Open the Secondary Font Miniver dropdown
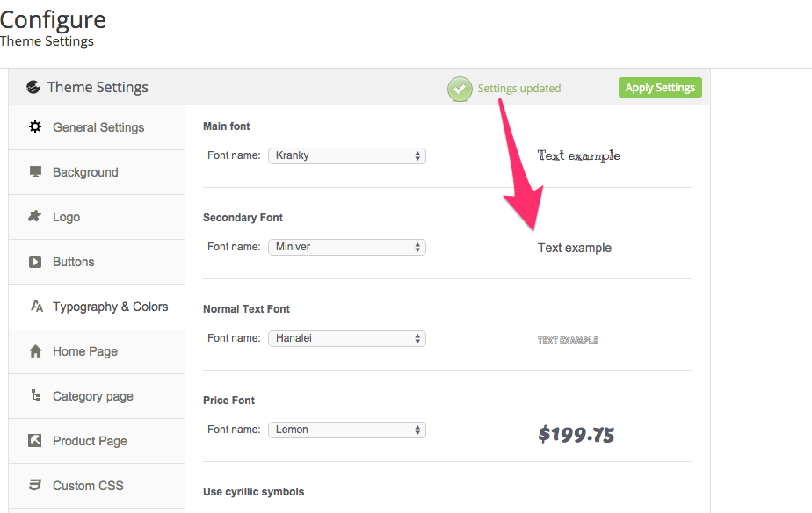 [x=347, y=247]
